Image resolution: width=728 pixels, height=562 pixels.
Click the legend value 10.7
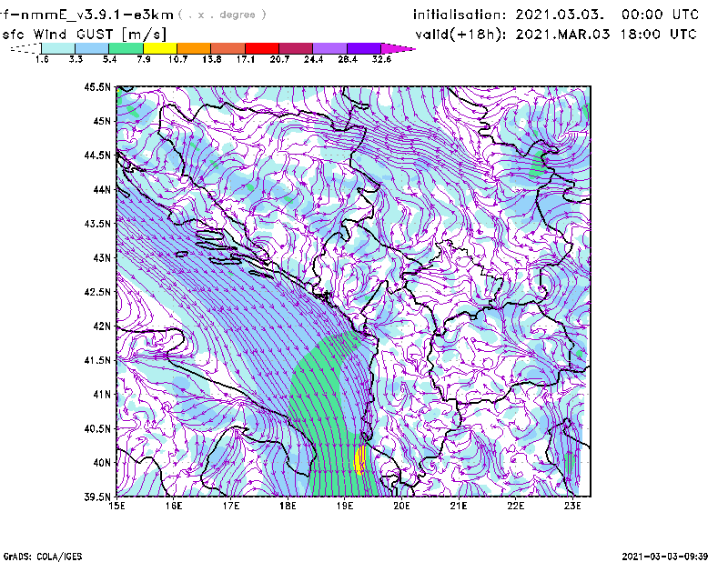tap(177, 59)
